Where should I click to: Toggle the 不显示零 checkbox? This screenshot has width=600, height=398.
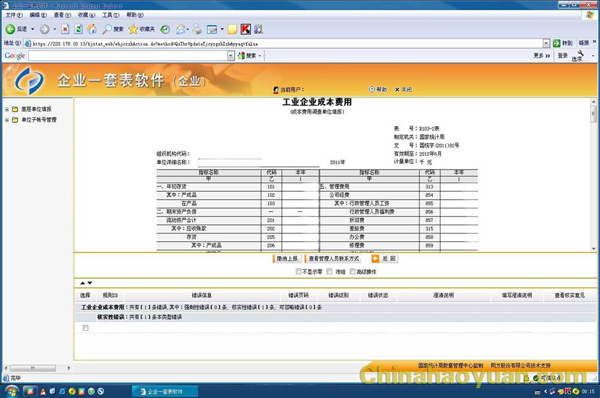pos(298,271)
